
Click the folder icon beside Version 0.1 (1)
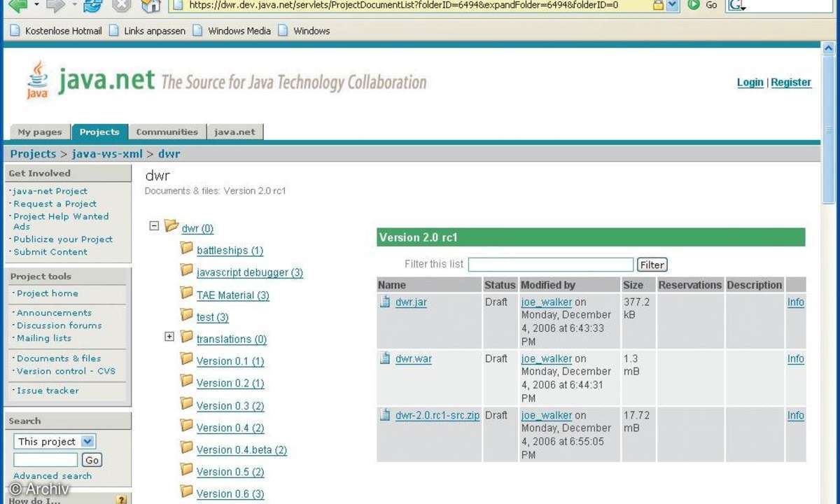point(186,358)
